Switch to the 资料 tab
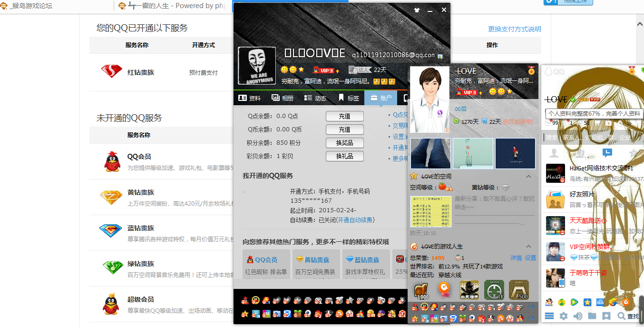Image resolution: width=644 pixels, height=327 pixels. (x=250, y=98)
